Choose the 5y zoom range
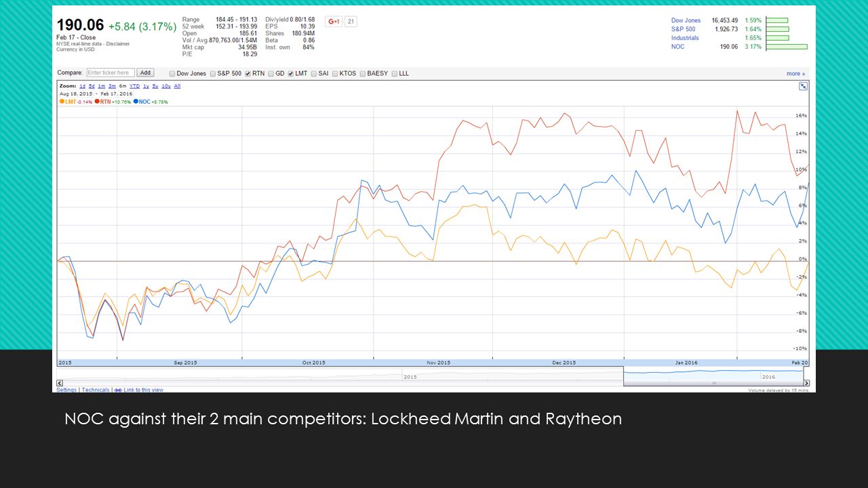The image size is (868, 488). point(155,86)
